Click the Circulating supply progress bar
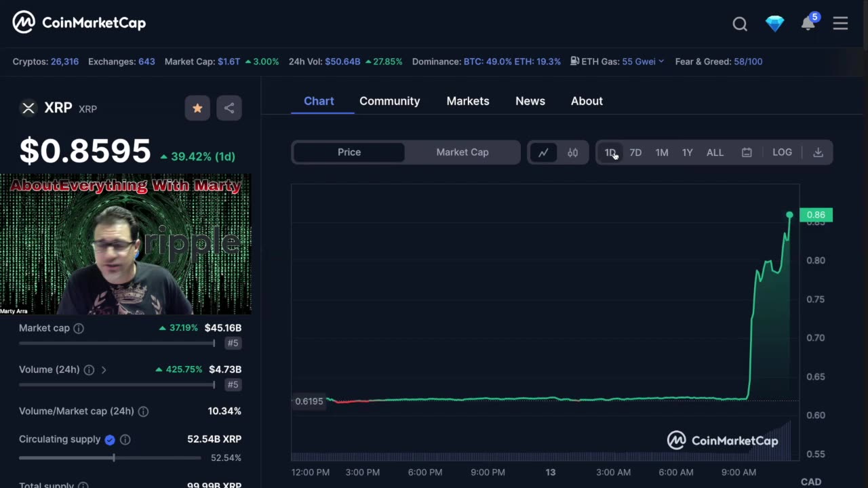The width and height of the screenshot is (868, 488). [110, 458]
